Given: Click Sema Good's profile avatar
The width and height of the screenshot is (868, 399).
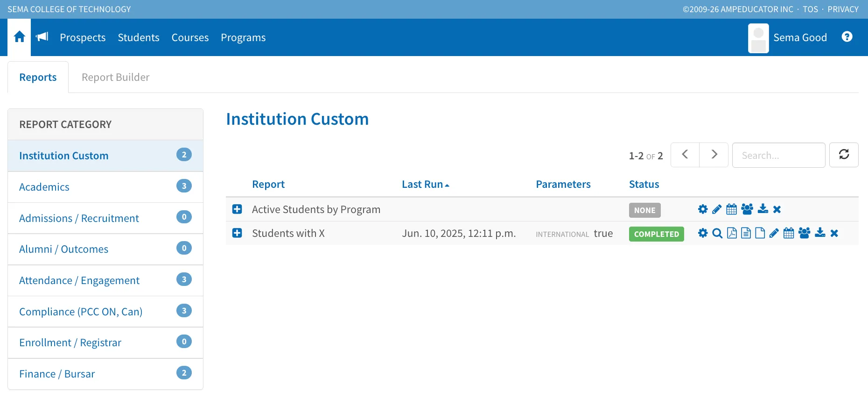Looking at the screenshot, I should pos(758,38).
